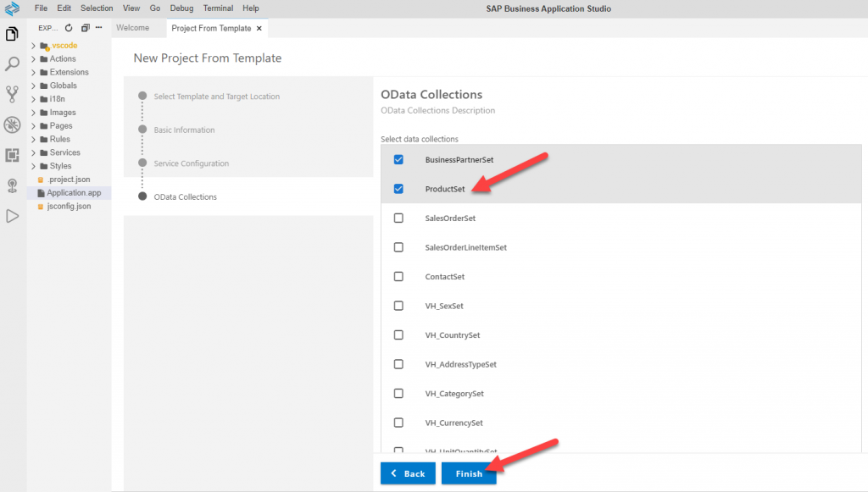Open the Search magnifier in activity bar
The height and width of the screenshot is (492, 868).
[12, 64]
